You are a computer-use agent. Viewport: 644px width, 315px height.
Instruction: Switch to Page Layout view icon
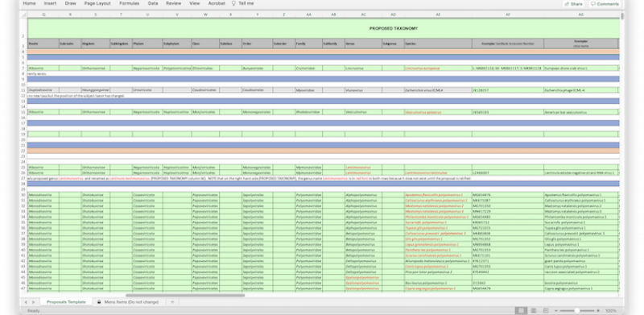pos(533,311)
